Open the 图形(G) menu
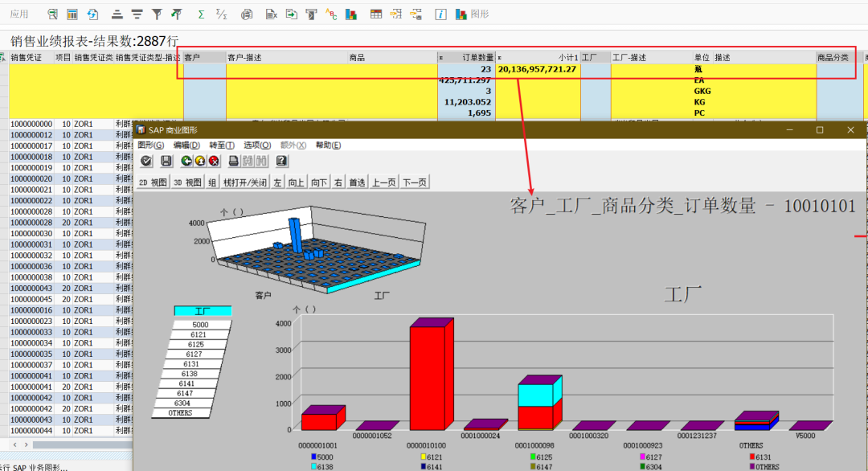This screenshot has height=471, width=868. (x=150, y=145)
